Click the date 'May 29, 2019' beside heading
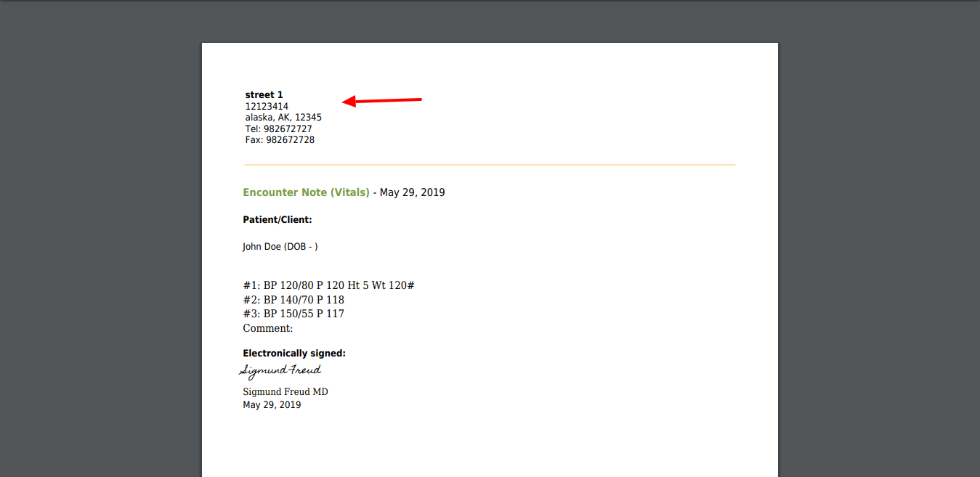This screenshot has width=980, height=477. pos(412,193)
